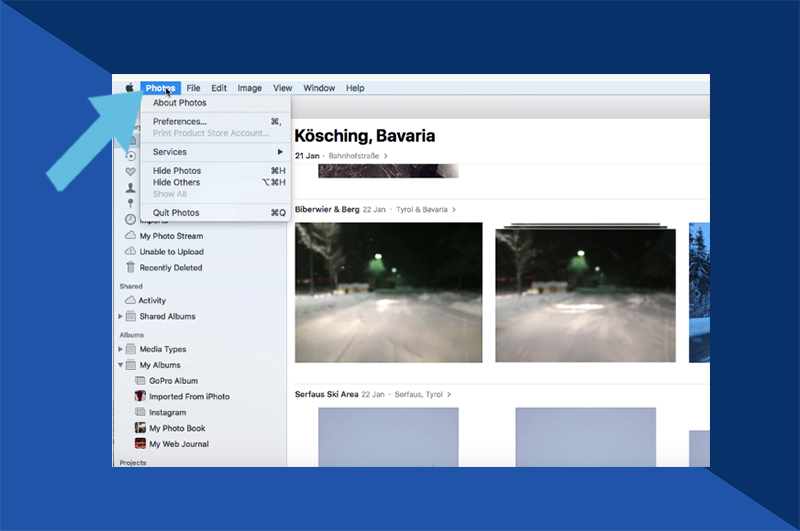Select the People silhouette icon in sidebar
This screenshot has height=531, width=800.
click(x=131, y=188)
